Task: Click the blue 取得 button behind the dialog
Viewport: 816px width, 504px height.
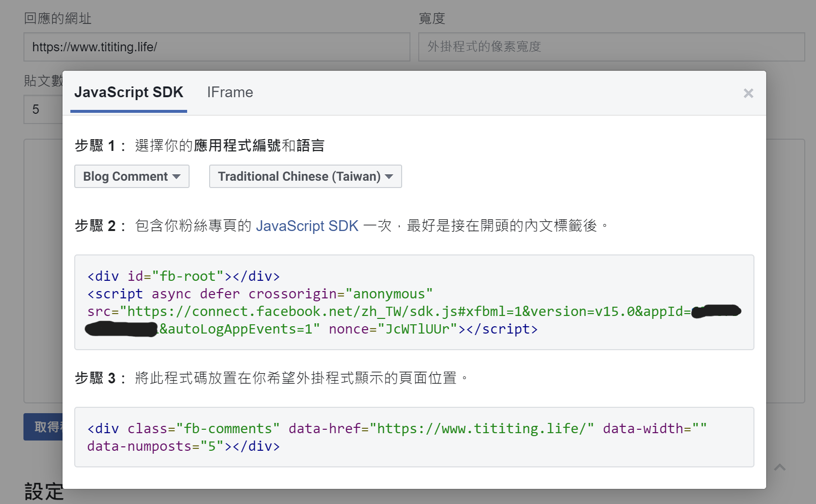Action: coord(43,427)
